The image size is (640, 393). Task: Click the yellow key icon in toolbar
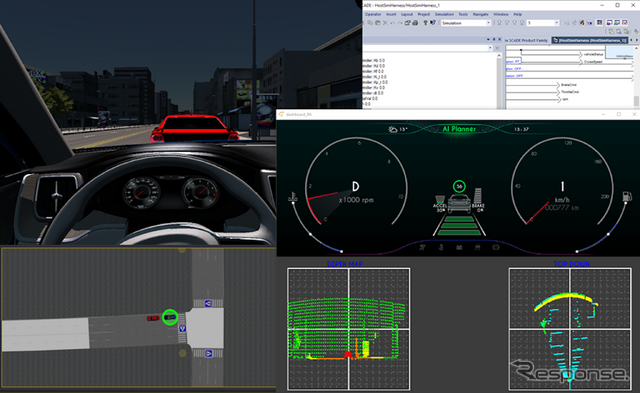click(425, 23)
